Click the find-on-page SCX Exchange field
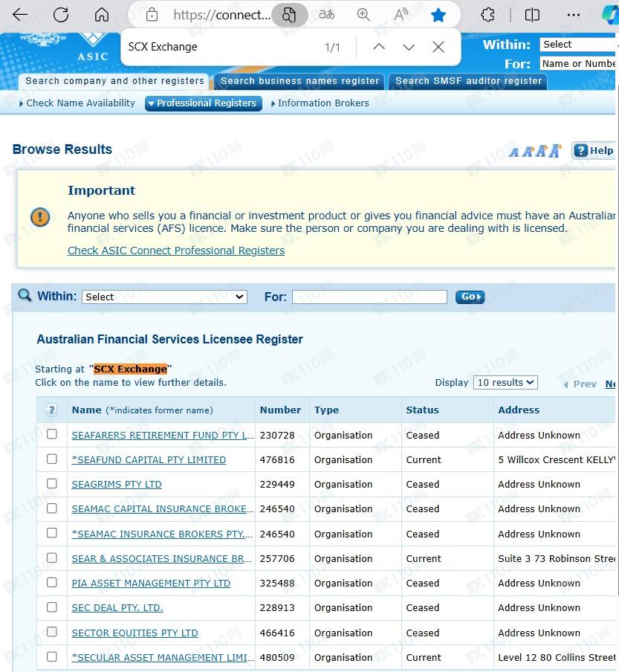This screenshot has height=672, width=619. pos(221,47)
